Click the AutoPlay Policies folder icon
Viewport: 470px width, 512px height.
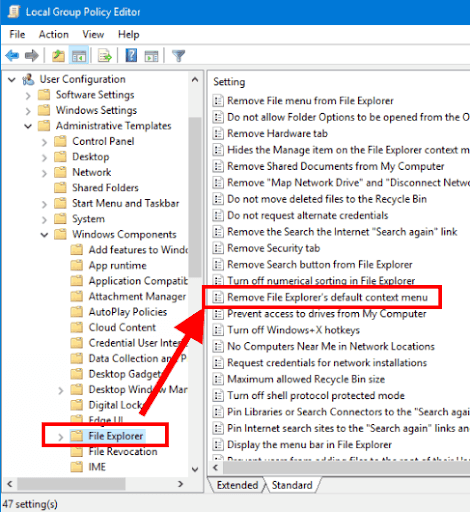coord(77,312)
